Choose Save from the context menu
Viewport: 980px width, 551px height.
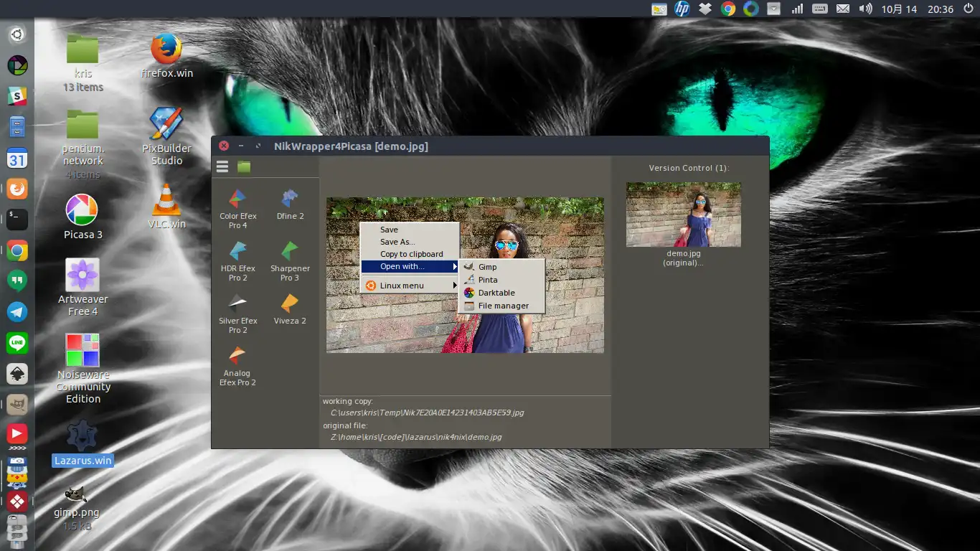point(410,230)
